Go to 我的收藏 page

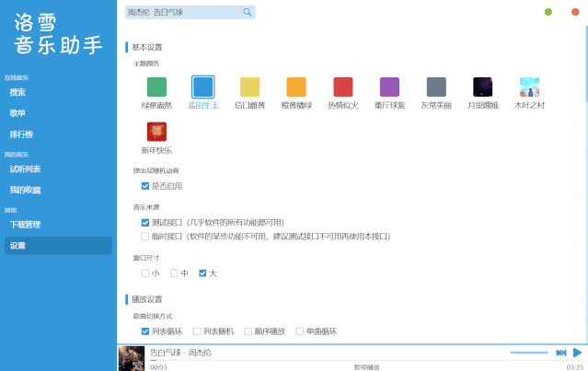coord(26,190)
